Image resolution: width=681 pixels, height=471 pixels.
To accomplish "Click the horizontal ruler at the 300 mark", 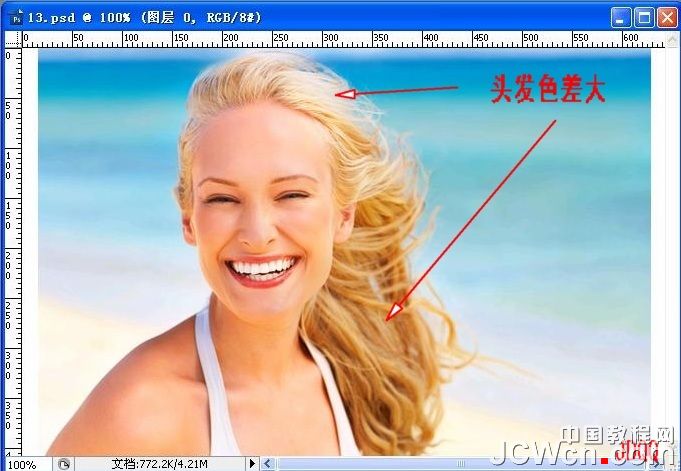I will pos(329,40).
